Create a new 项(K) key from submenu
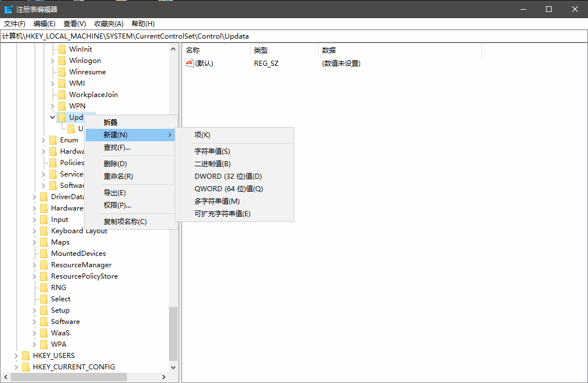588x383 pixels. click(234, 134)
